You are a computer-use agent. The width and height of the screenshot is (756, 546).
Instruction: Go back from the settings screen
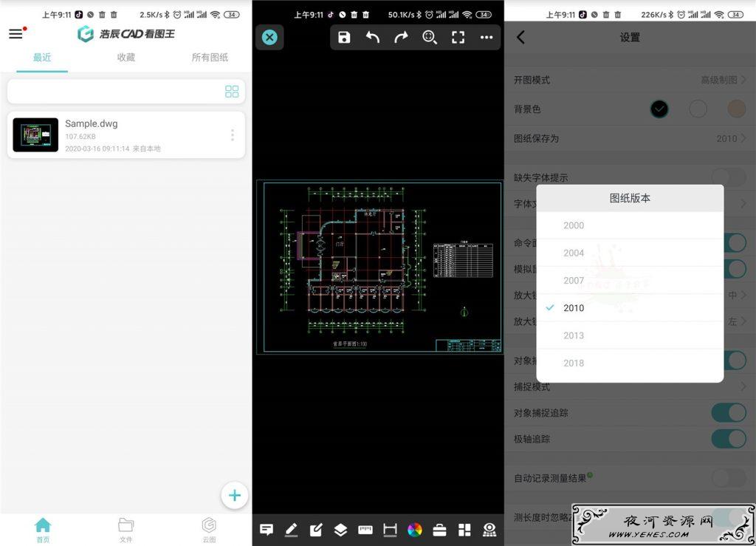tap(520, 37)
